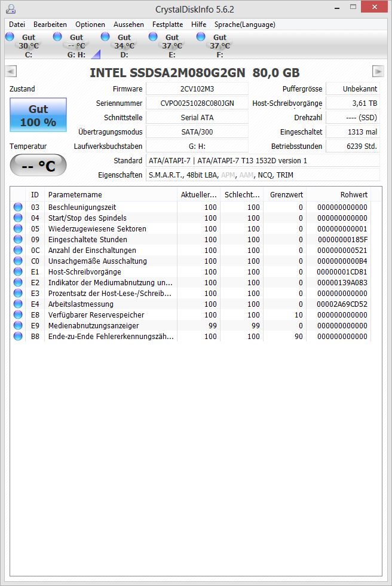392x586 pixels.
Task: Click raw value 00000139A083
Action: [x=342, y=282]
